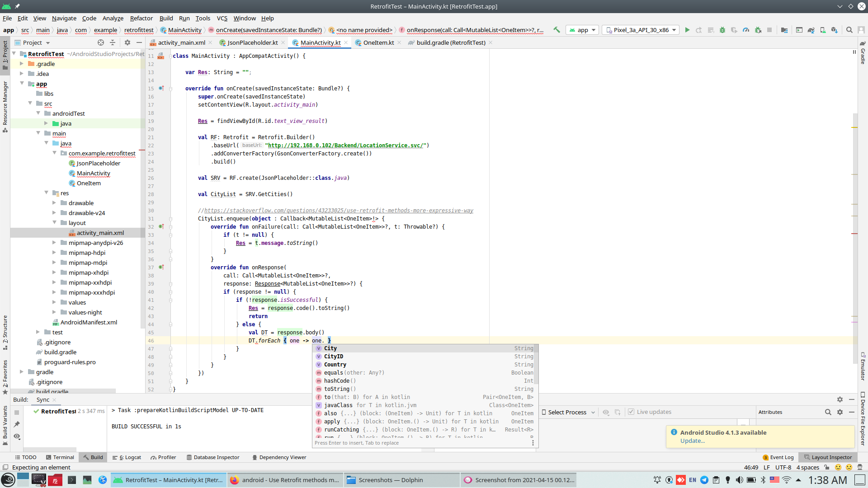The image size is (868, 488).
Task: Open the Refactor menu
Action: point(141,18)
